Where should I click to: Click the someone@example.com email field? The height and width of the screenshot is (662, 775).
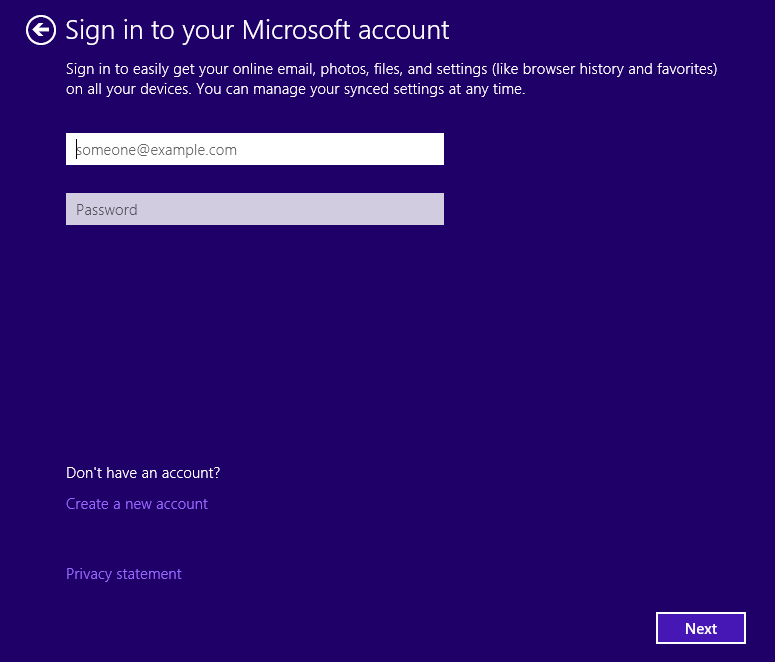(254, 149)
